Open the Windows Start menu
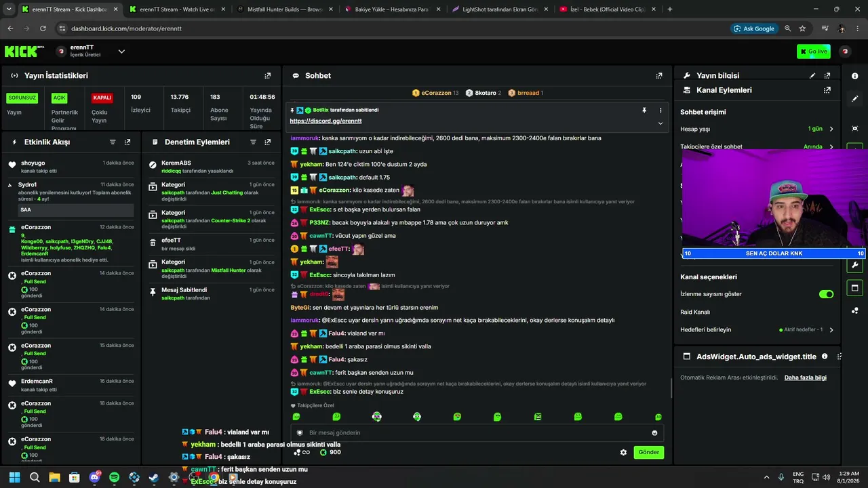The image size is (868, 488). (14, 477)
